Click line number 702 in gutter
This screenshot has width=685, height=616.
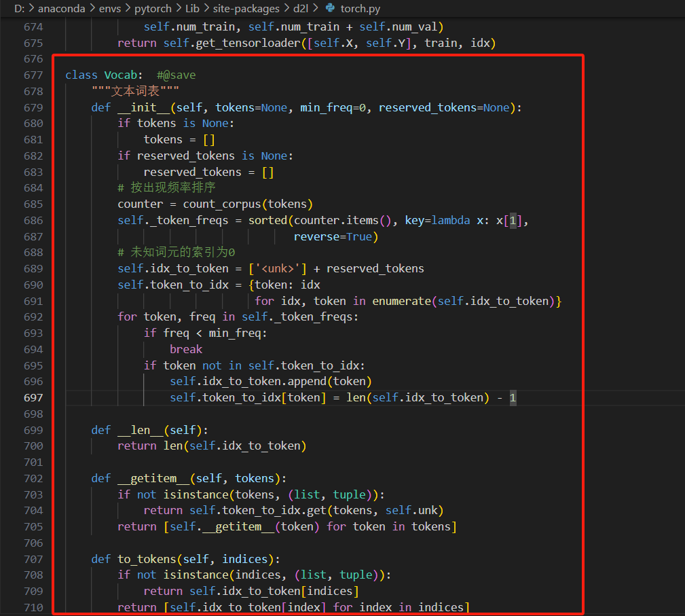[33, 479]
